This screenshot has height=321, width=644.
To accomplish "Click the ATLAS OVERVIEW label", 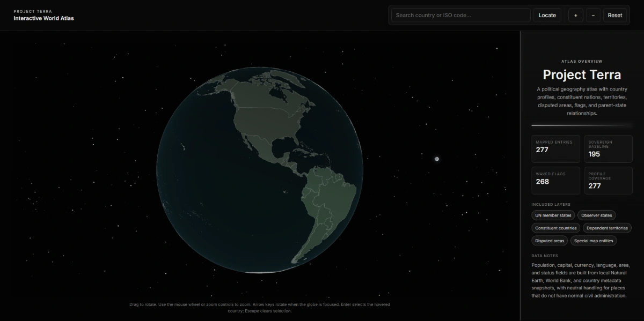I will point(582,61).
